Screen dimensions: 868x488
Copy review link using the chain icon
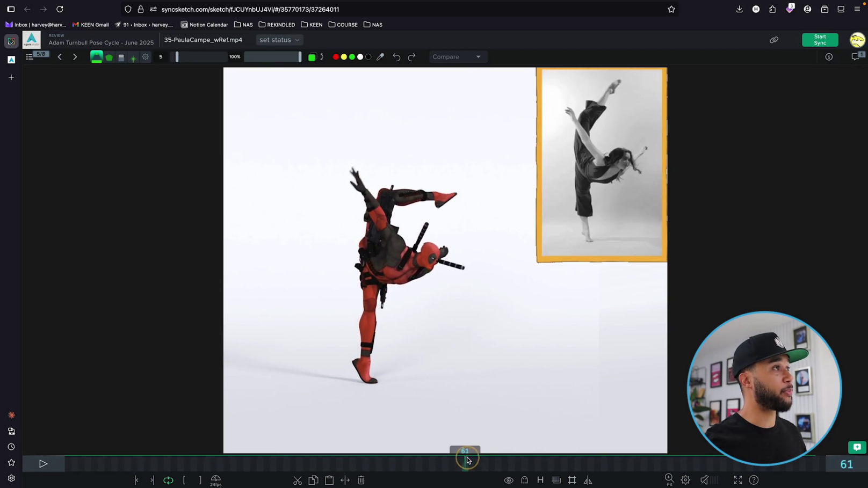pos(774,40)
